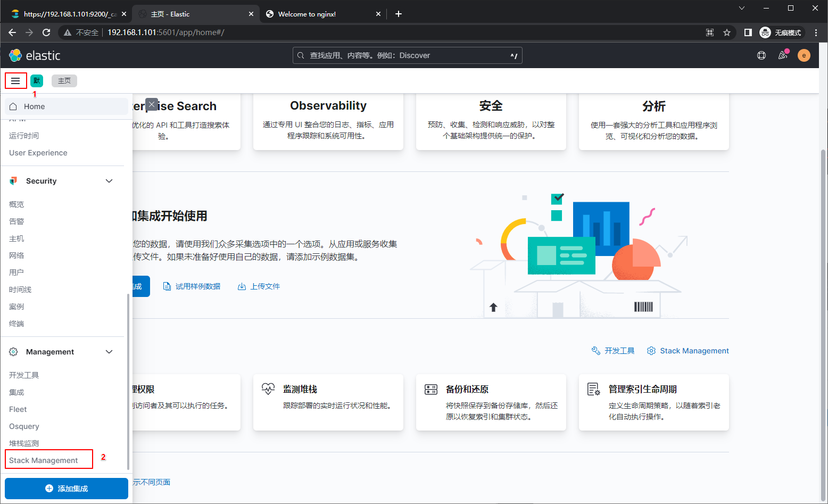Open Stack Management in sidebar
The image size is (828, 504).
pyautogui.click(x=44, y=460)
